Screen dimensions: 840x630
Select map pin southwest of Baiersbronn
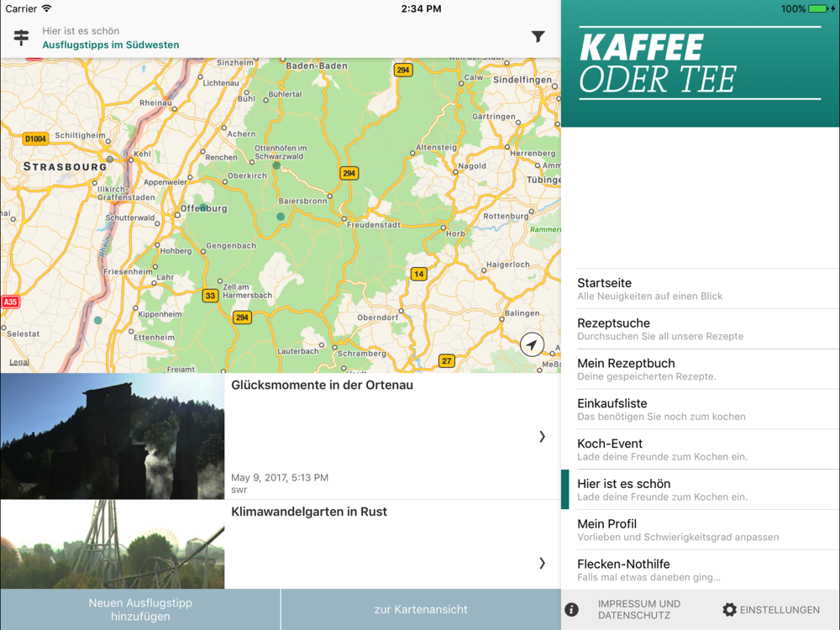pyautogui.click(x=281, y=217)
